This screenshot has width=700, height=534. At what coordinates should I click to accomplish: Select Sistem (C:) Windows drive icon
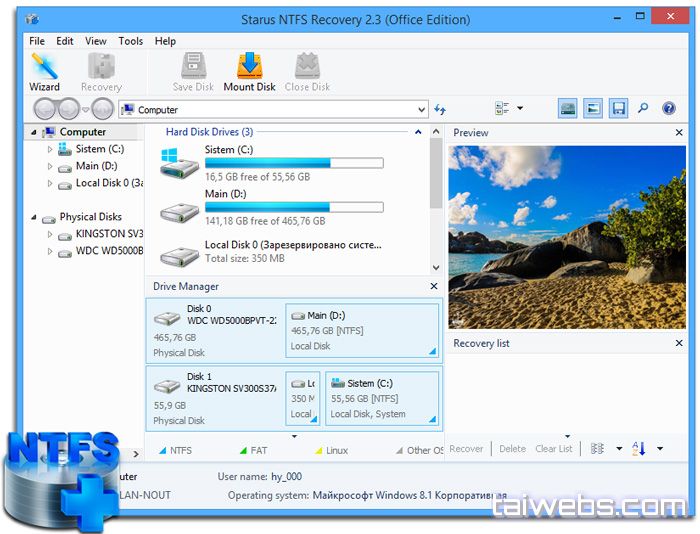pyautogui.click(x=179, y=162)
